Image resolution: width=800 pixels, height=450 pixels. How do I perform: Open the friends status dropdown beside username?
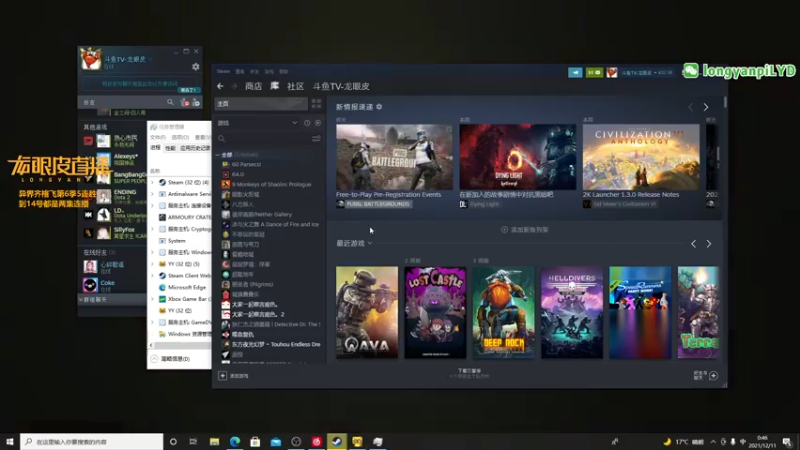tap(151, 60)
